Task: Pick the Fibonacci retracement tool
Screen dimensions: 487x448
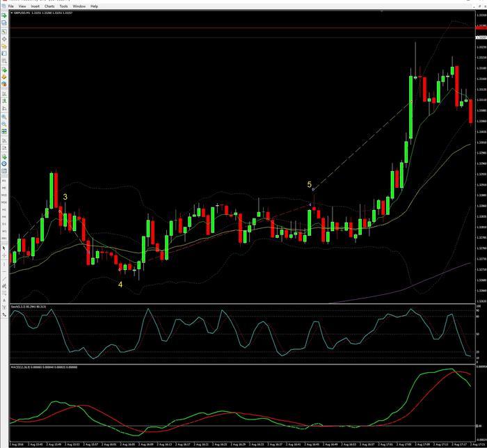Action: 4,293
